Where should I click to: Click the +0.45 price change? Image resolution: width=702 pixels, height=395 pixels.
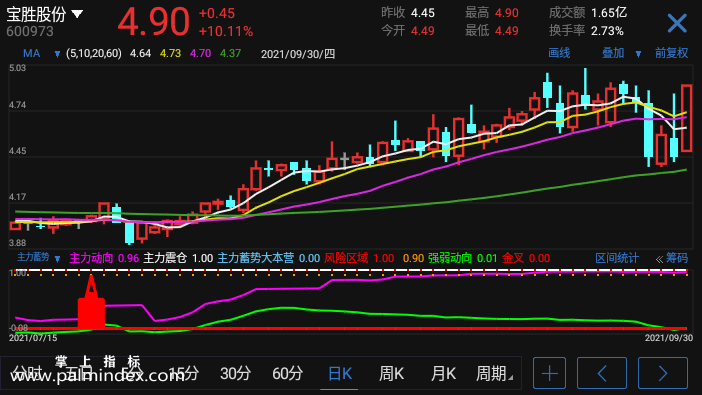(217, 13)
